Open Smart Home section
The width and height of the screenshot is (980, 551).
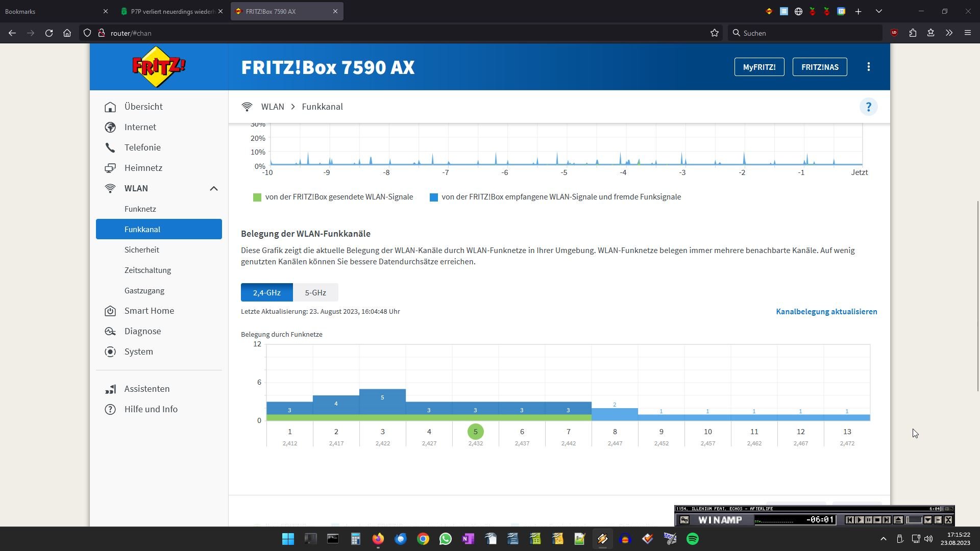click(x=149, y=311)
